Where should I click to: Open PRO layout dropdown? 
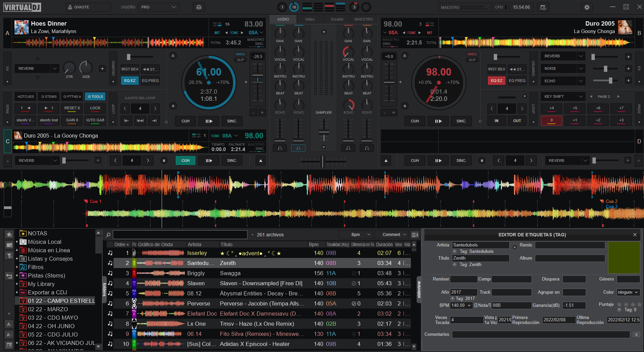point(159,7)
